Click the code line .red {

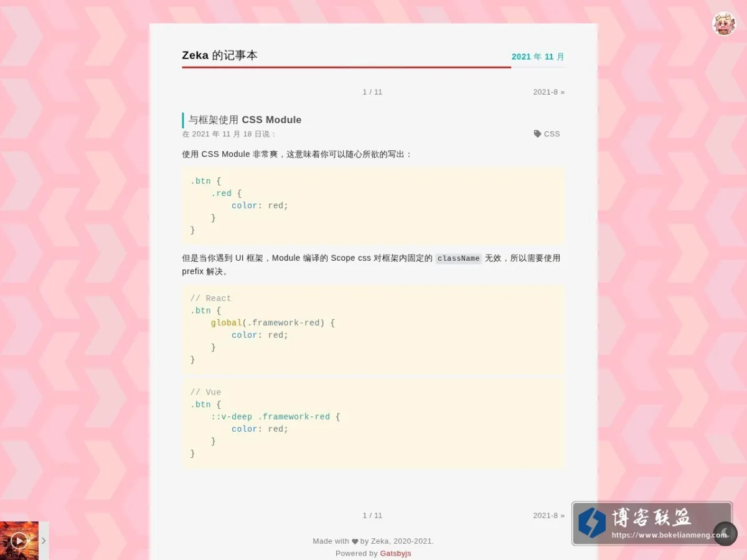[x=226, y=194]
